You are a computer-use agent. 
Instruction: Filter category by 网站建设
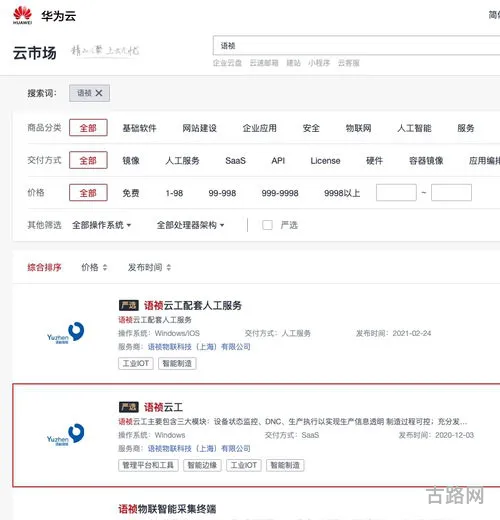(x=199, y=128)
